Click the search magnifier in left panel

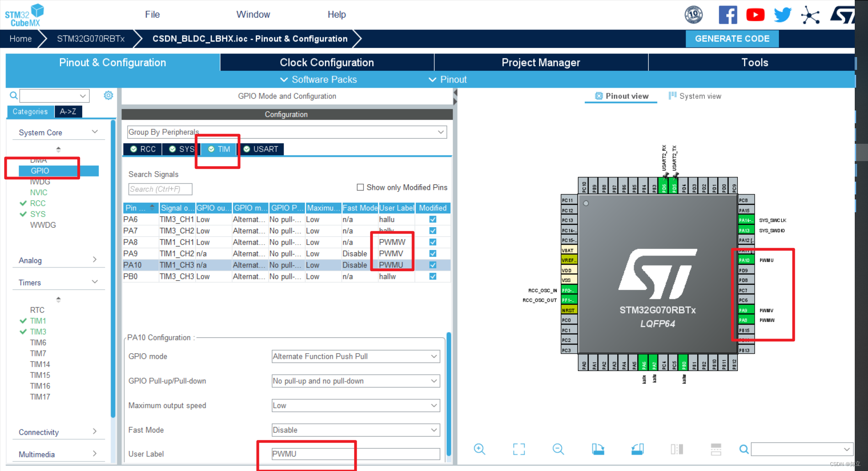14,95
